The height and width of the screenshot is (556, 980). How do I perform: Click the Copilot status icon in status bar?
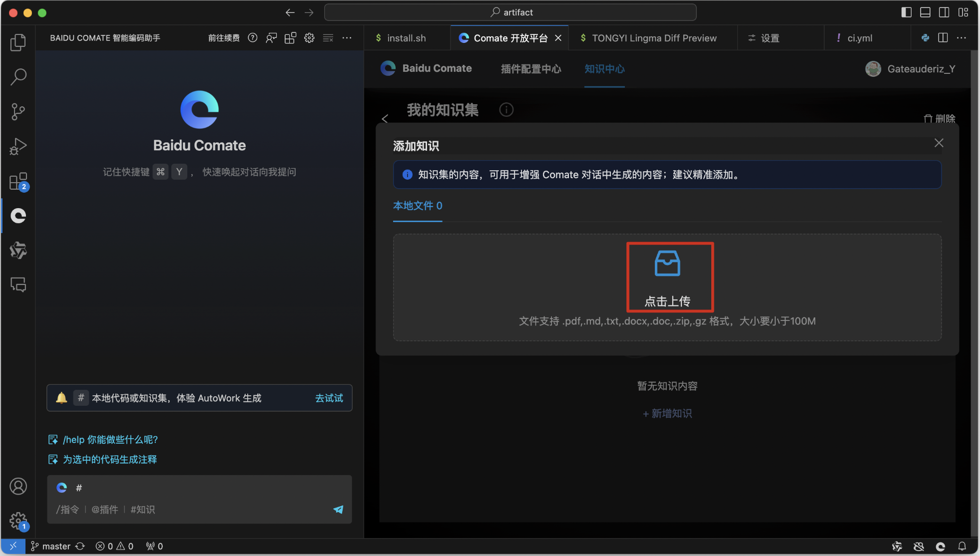point(919,546)
